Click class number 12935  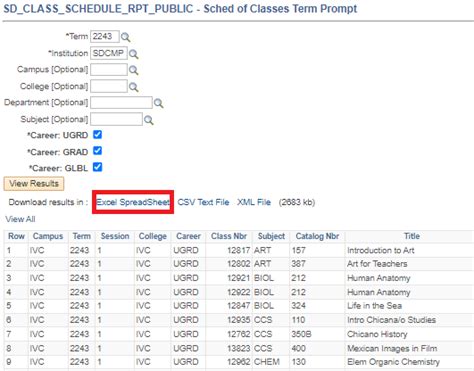tap(239, 320)
